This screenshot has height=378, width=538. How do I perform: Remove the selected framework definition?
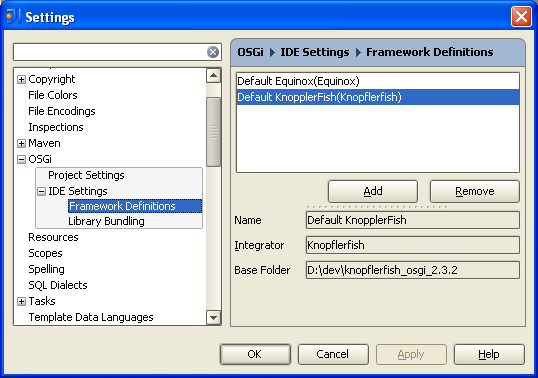coord(475,191)
